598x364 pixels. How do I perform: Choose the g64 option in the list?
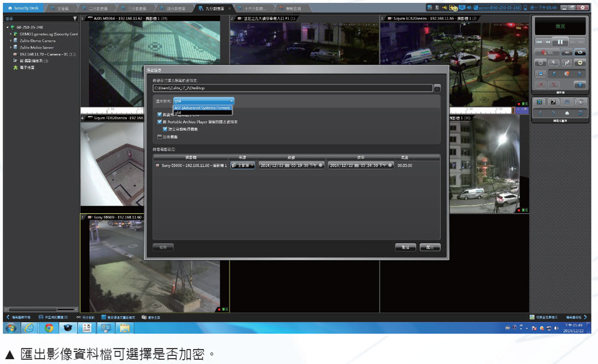203,113
